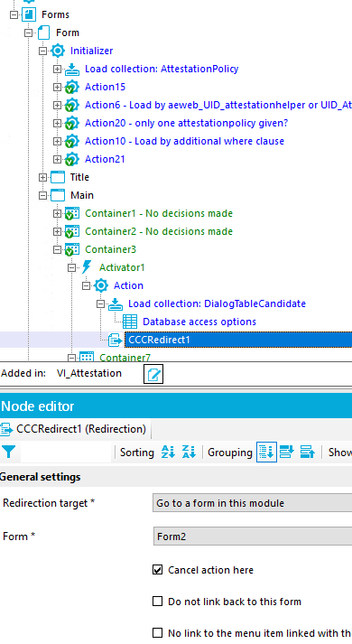This screenshot has width=352, height=644.
Task: Click the filter text input field
Action: (x=65, y=453)
